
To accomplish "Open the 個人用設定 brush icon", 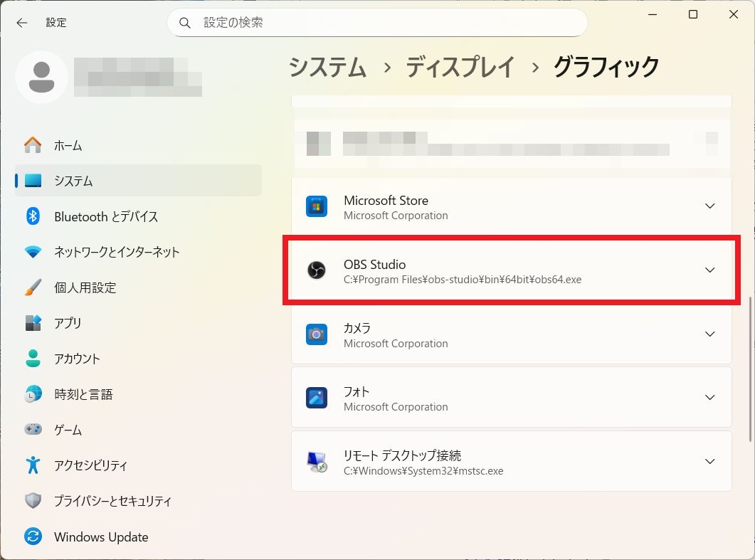I will click(33, 287).
